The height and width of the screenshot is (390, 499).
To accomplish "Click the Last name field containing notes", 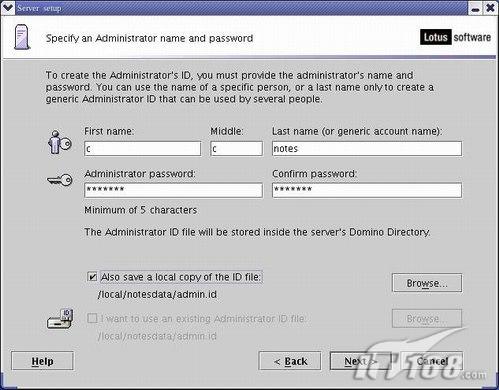I will click(367, 149).
